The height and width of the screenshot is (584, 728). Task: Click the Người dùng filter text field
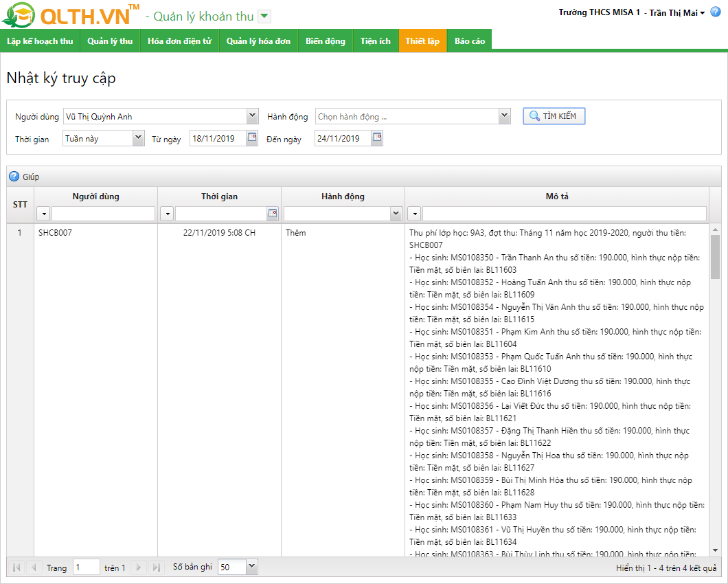pyautogui.click(x=103, y=214)
